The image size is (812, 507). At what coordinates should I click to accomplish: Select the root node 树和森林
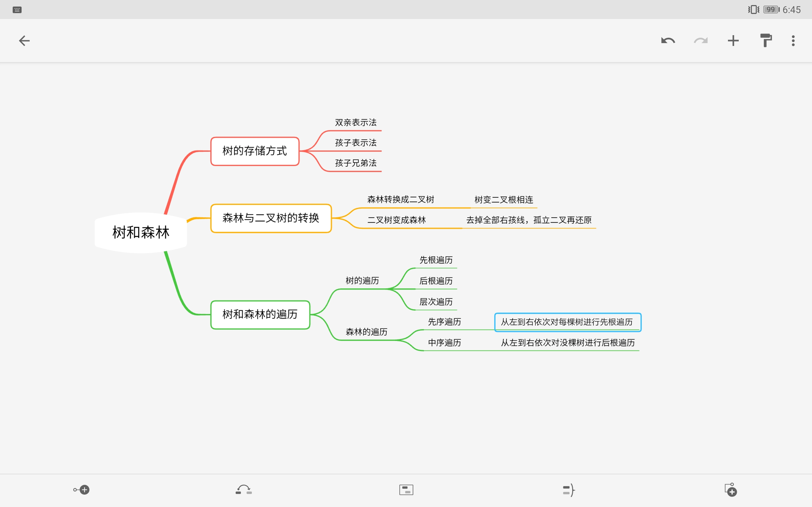(141, 232)
